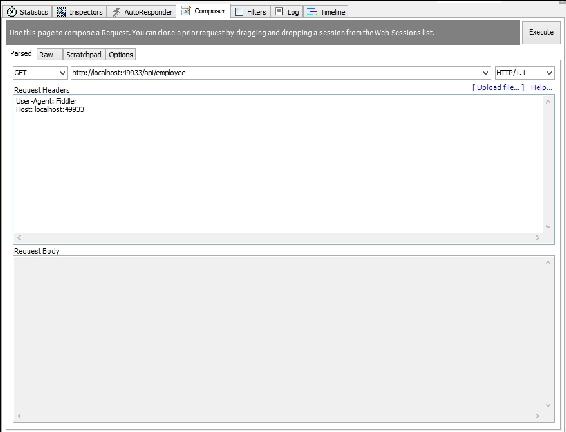This screenshot has height=432, width=566.
Task: Click the Help link
Action: tap(542, 87)
